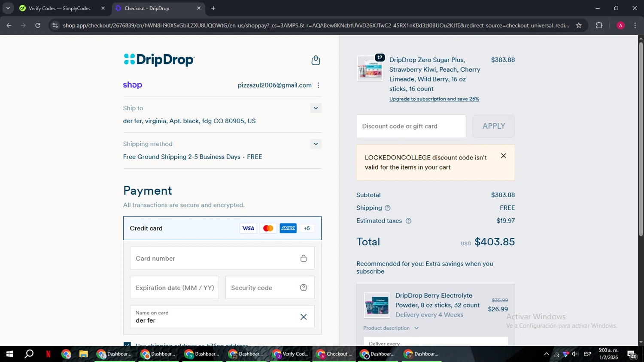Click the American Express logo
The height and width of the screenshot is (362, 644).
(x=288, y=228)
